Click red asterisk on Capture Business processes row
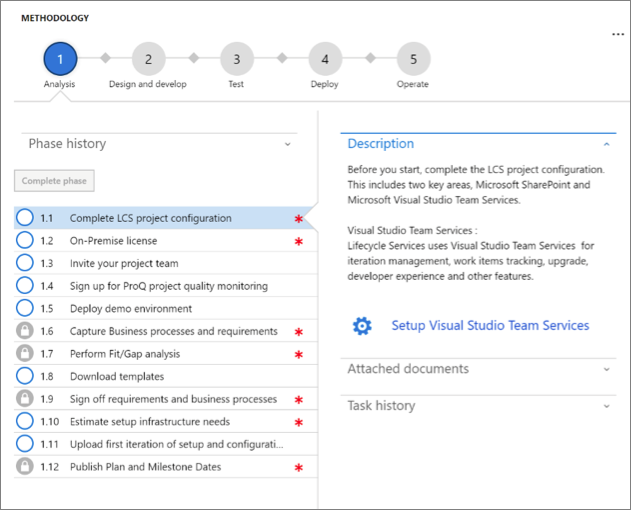Screen dimensions: 631x510 click(299, 332)
